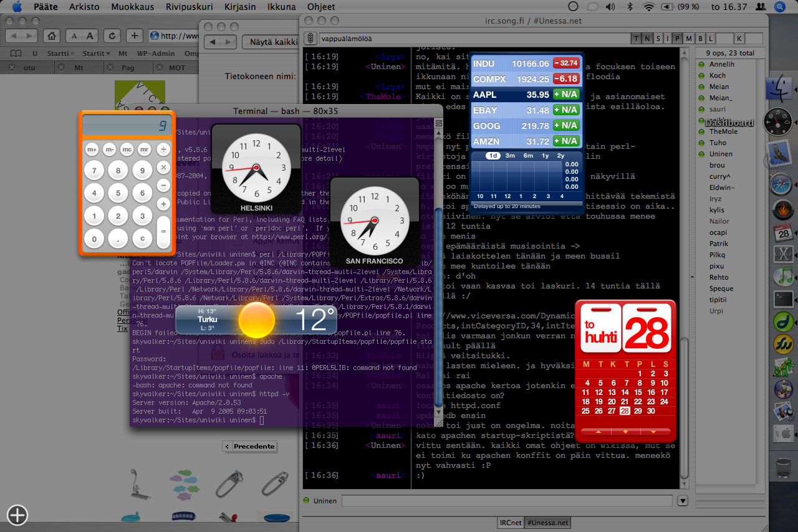
Task: Open iCal from the Dock
Action: click(x=782, y=234)
